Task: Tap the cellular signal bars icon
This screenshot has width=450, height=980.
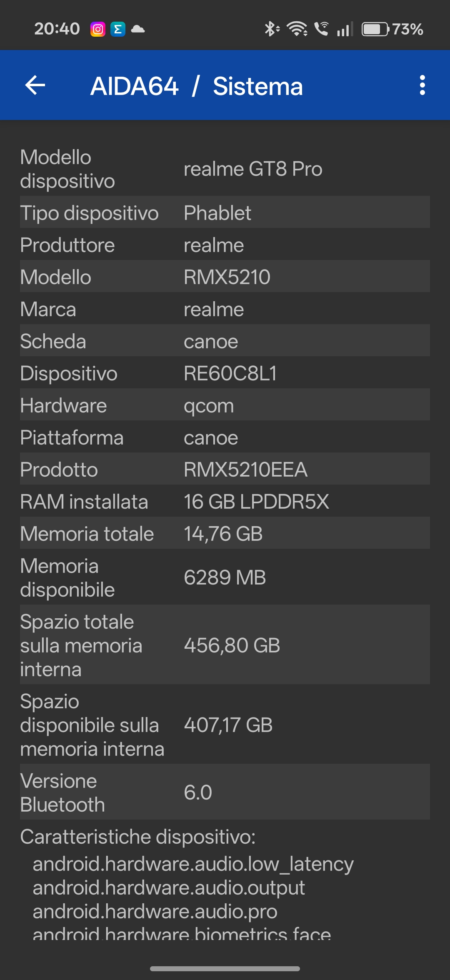Action: coord(345,29)
